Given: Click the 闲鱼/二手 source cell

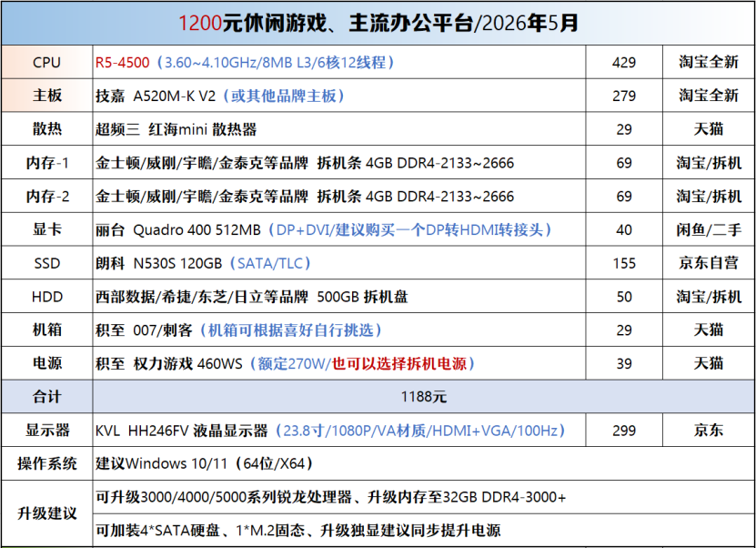Looking at the screenshot, I should tap(709, 229).
